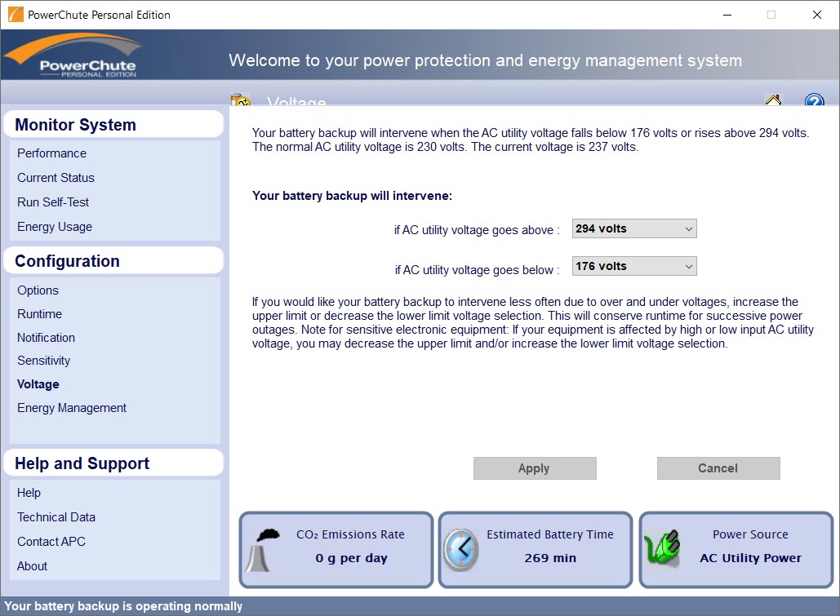
Task: Go to Current Status
Action: click(x=56, y=178)
